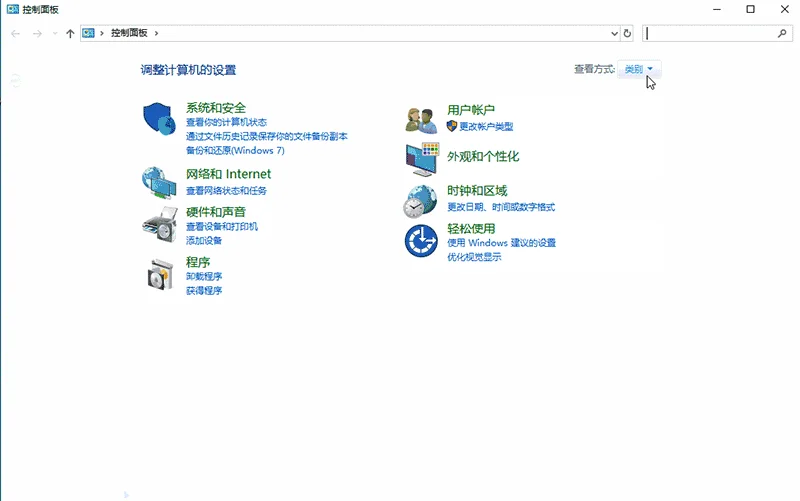Open 程序 category heading

point(198,262)
